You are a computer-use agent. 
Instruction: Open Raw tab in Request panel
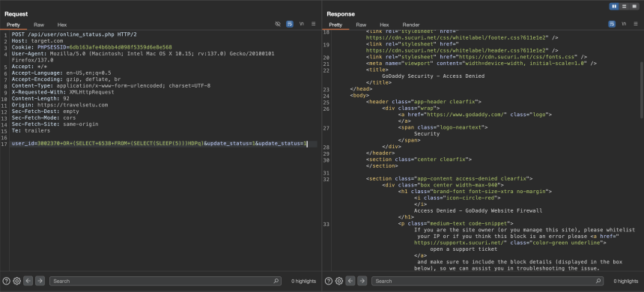pyautogui.click(x=39, y=25)
